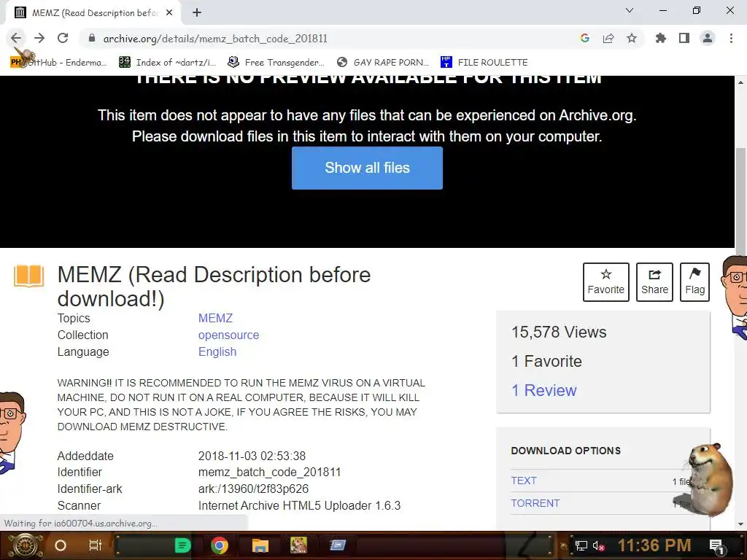Choose the TEXT download option
This screenshot has height=560, width=747.
tap(524, 481)
